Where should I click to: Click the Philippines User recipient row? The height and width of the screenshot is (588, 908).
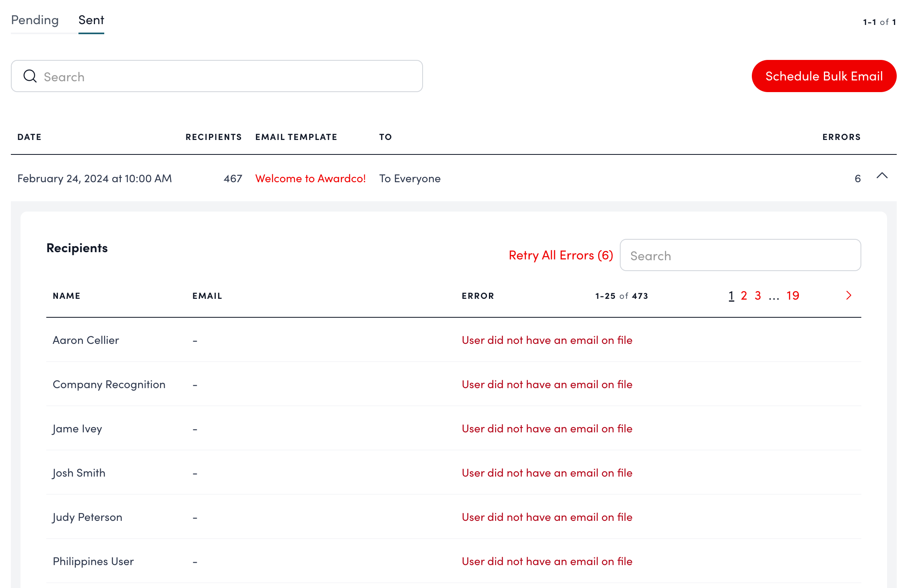coord(93,561)
